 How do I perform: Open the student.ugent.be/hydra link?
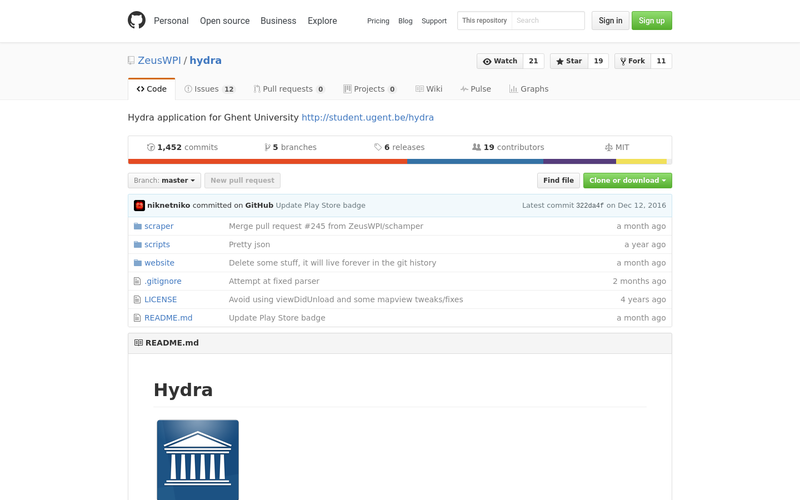coord(367,117)
